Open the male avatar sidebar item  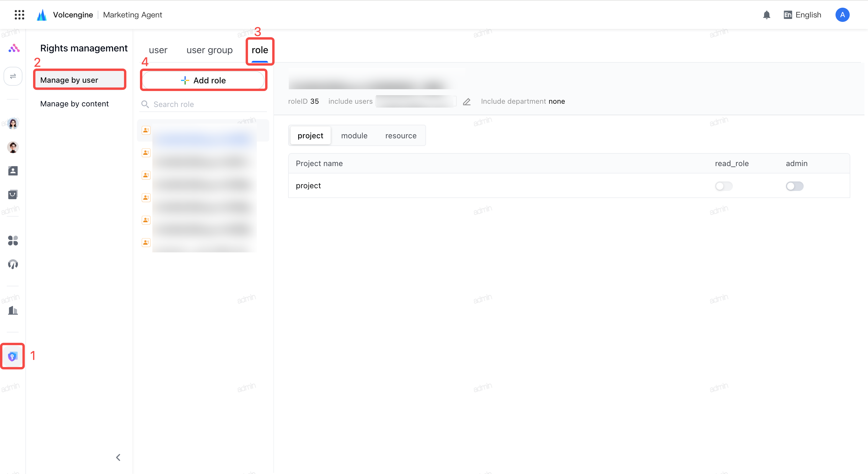click(13, 147)
